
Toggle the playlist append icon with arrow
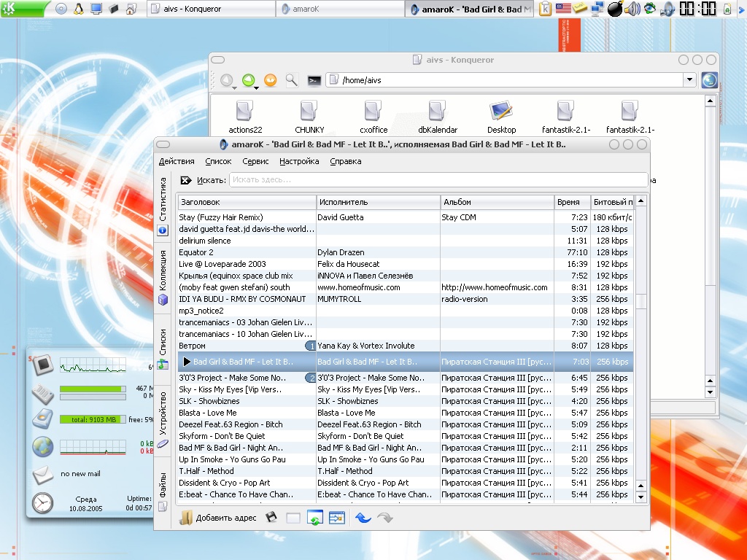click(337, 518)
